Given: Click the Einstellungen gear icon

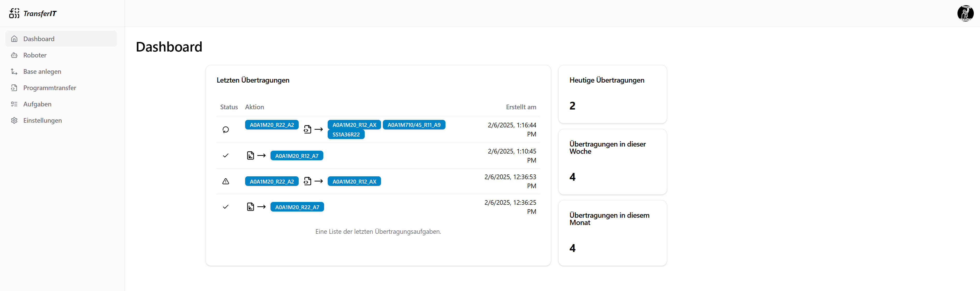Looking at the screenshot, I should 14,121.
